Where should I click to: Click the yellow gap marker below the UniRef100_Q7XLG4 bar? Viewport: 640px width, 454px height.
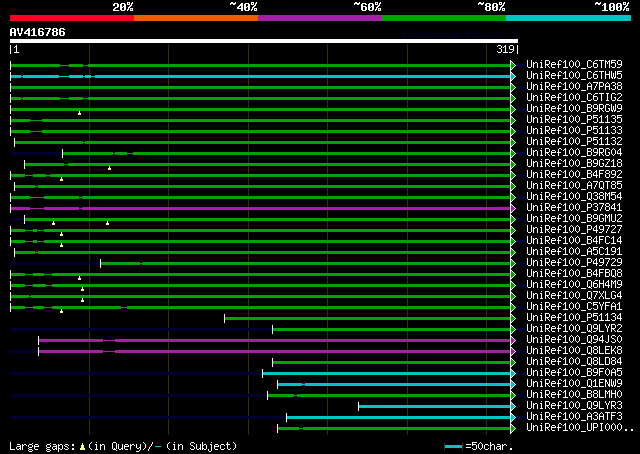click(82, 300)
